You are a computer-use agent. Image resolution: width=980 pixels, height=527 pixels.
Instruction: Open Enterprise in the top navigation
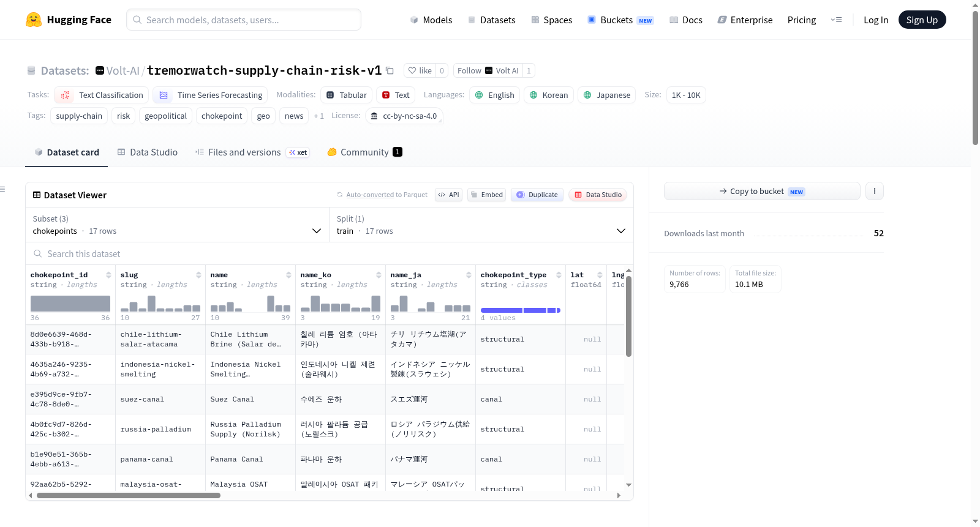coord(745,20)
